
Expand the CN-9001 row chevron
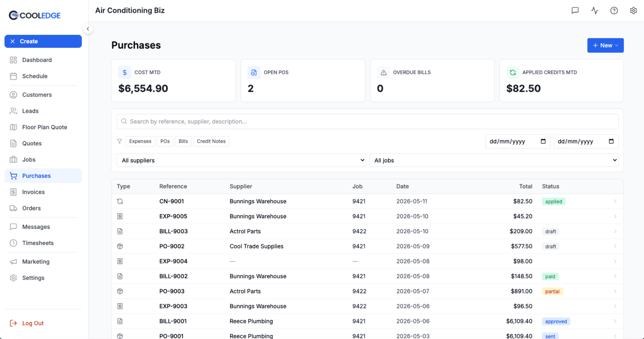tap(615, 201)
